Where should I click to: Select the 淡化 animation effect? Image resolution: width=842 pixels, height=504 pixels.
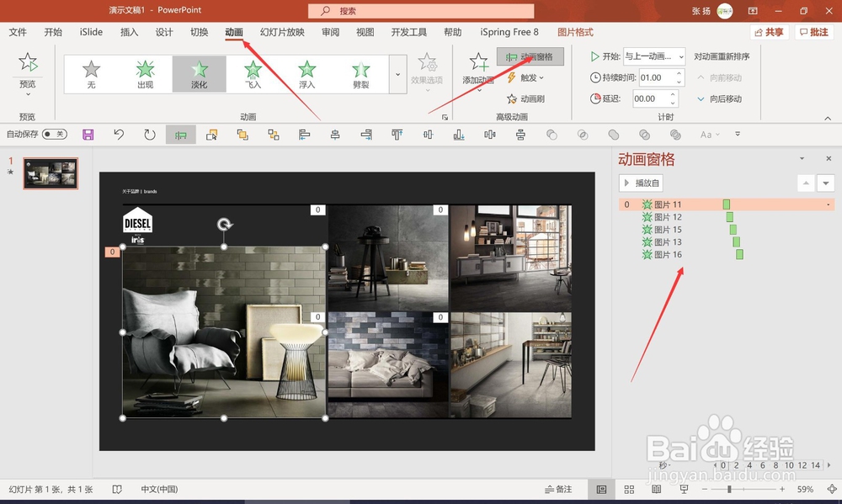coord(200,74)
